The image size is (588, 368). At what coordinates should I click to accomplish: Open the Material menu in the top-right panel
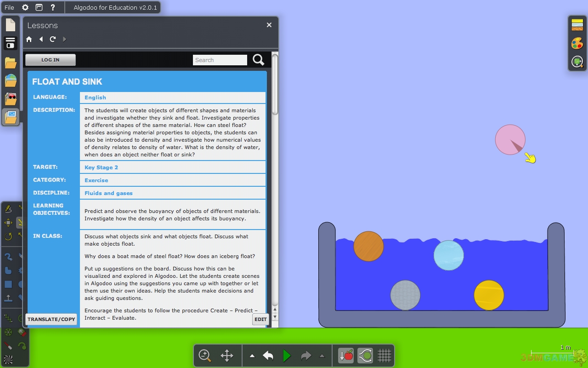tap(577, 25)
